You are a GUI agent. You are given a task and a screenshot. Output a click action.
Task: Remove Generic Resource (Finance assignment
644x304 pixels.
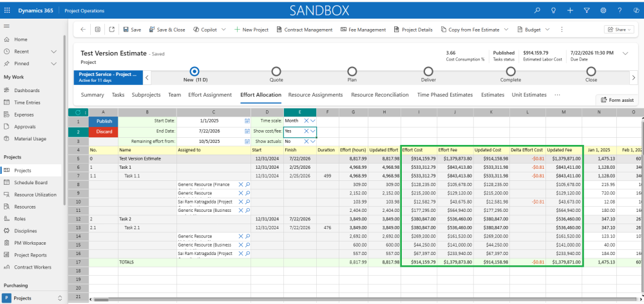(241, 184)
